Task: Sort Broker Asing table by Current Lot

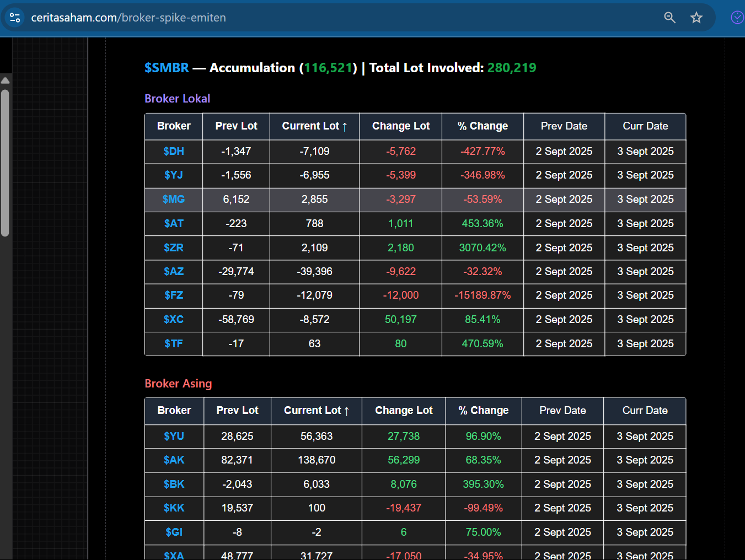Action: tap(317, 411)
